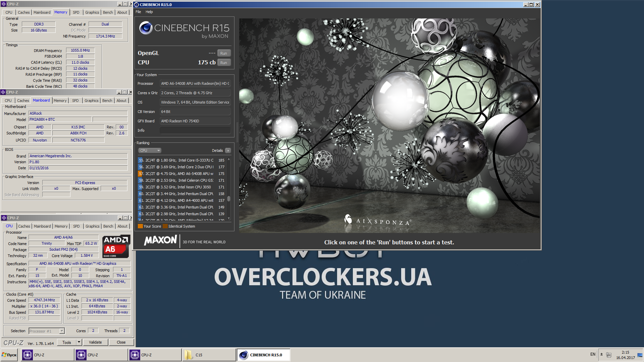Open the Tools dropdown arrow in CPU-Z
This screenshot has height=362, width=644.
[x=79, y=342]
